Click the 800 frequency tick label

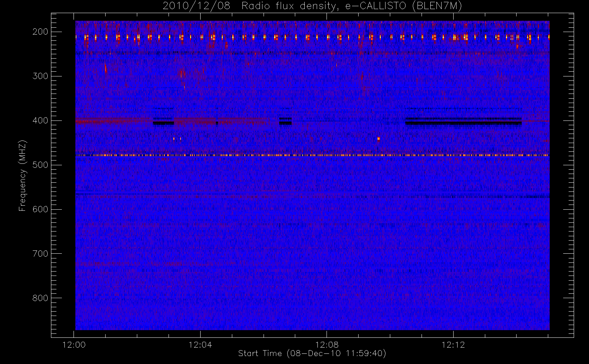coord(40,298)
